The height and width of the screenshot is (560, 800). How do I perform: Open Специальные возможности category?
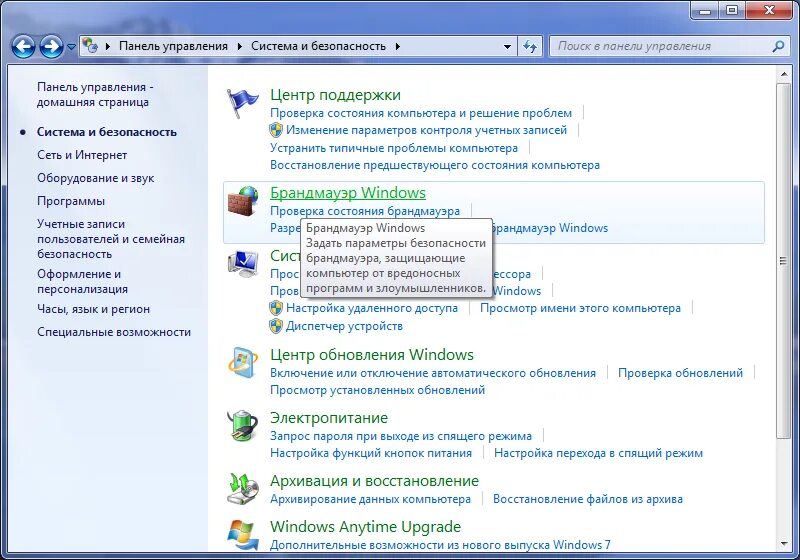[x=114, y=332]
